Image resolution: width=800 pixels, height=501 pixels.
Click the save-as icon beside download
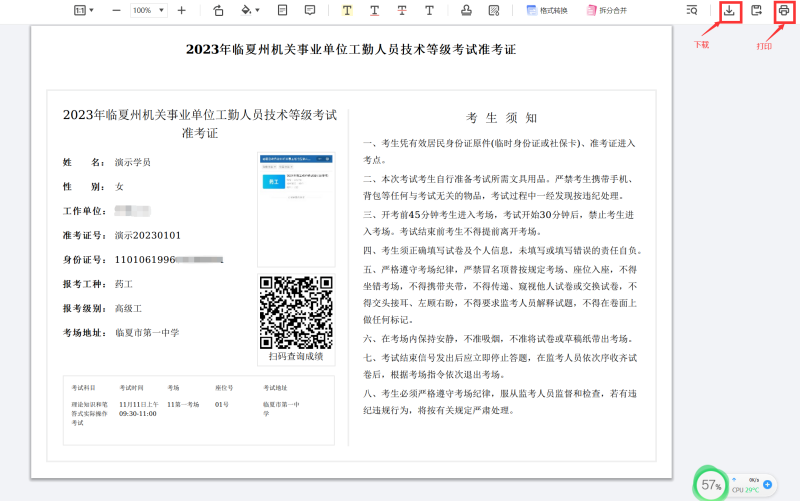(x=757, y=11)
